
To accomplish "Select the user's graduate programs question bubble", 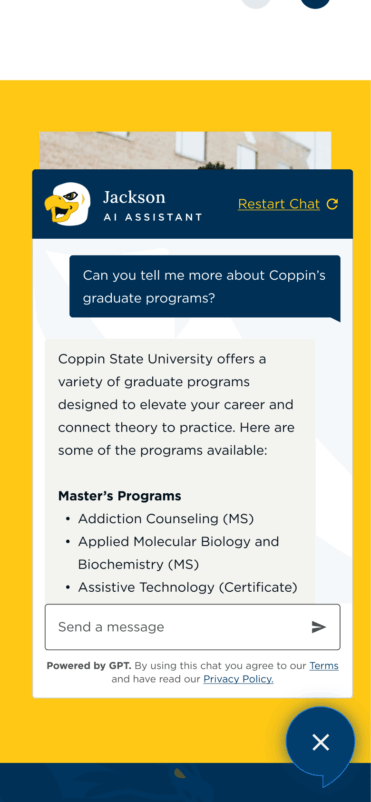I will coord(205,287).
